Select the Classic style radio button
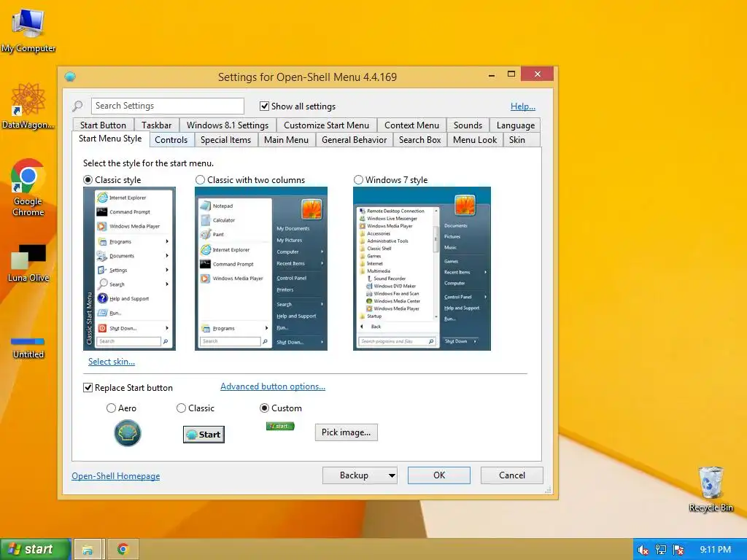747x560 pixels. point(88,180)
